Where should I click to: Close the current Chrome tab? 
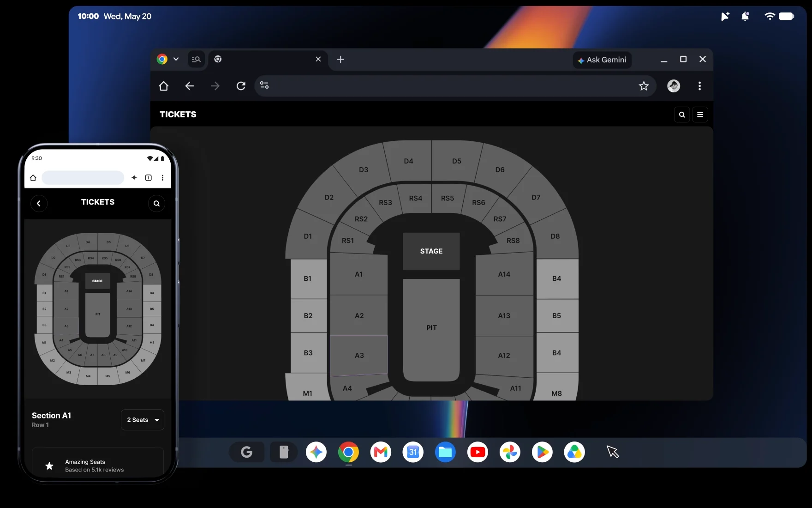pyautogui.click(x=318, y=59)
